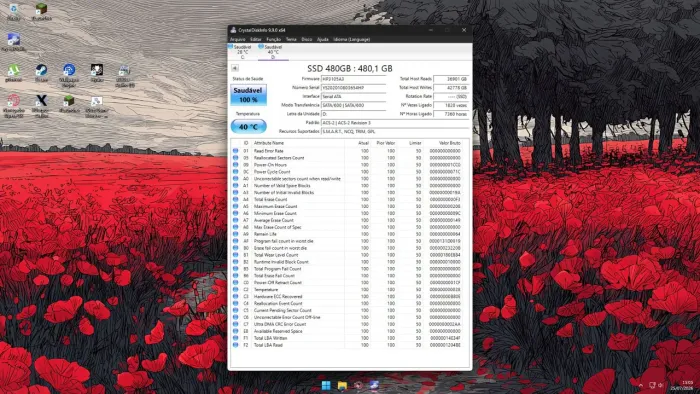Click the ID column header
700x394 pixels.
[x=246, y=143]
